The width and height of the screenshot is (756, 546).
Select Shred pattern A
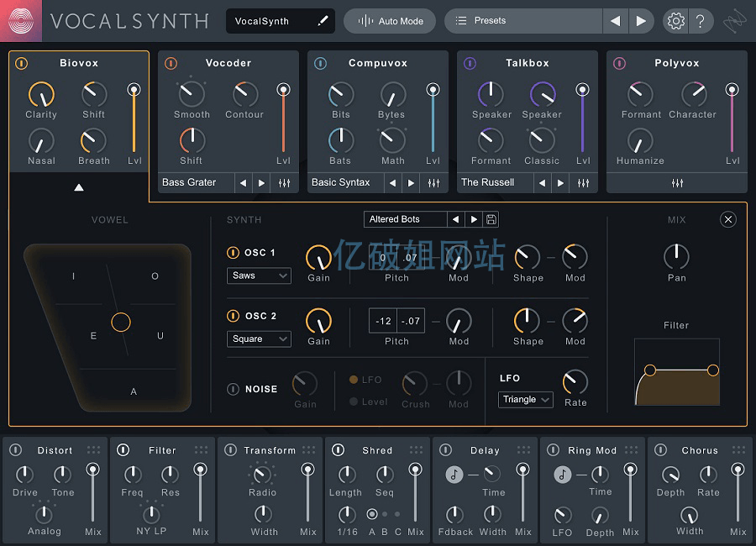pyautogui.click(x=372, y=514)
